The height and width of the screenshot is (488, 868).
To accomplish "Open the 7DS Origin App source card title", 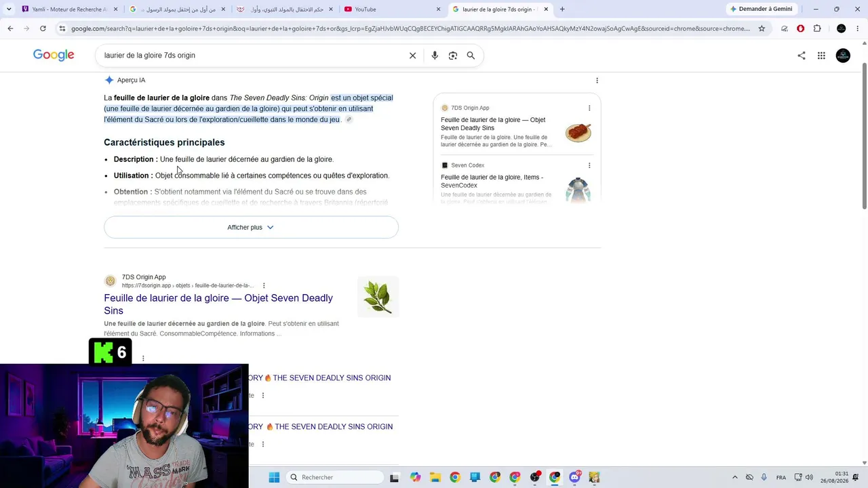I will tap(493, 124).
